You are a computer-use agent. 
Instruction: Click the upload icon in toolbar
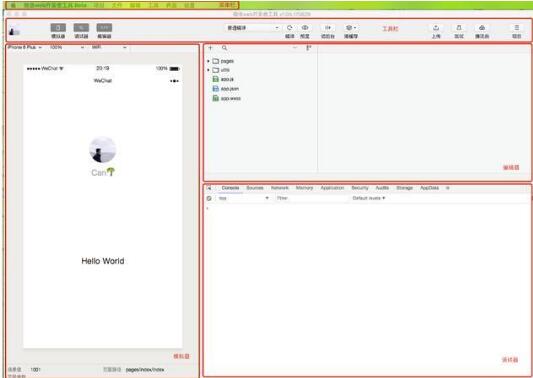tap(436, 28)
